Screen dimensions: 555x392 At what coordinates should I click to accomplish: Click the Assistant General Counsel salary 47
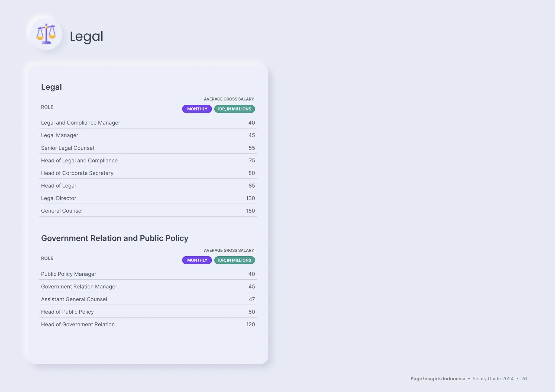tap(252, 299)
